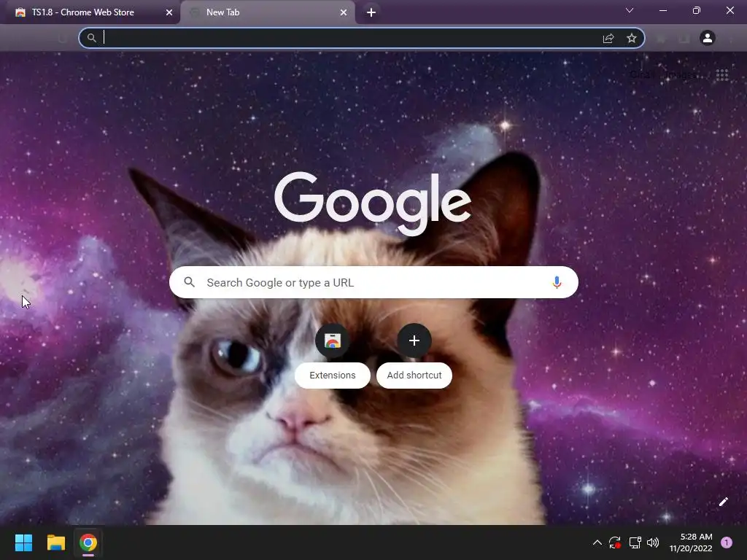Open the Windows Start menu

coord(23,542)
